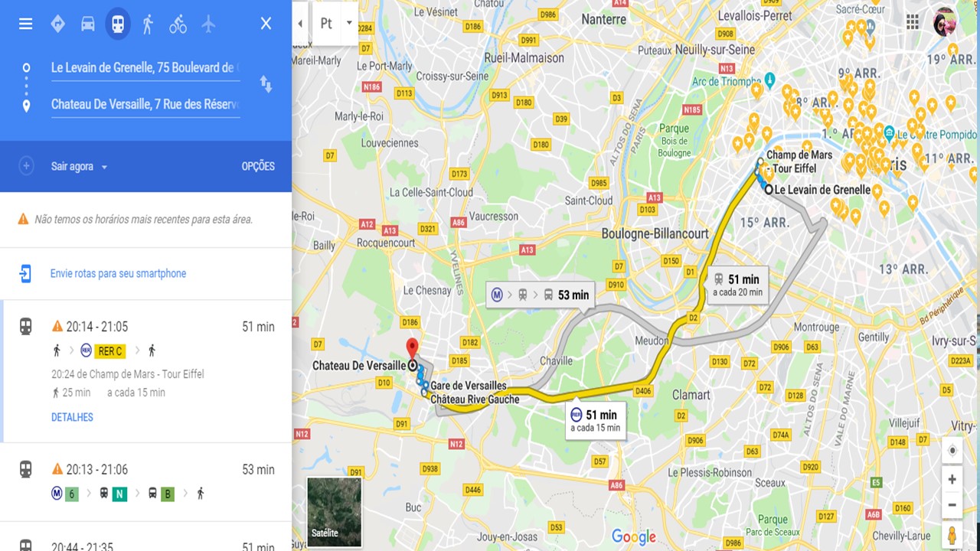
Task: Choose flights travel mode icon
Action: coord(207,24)
